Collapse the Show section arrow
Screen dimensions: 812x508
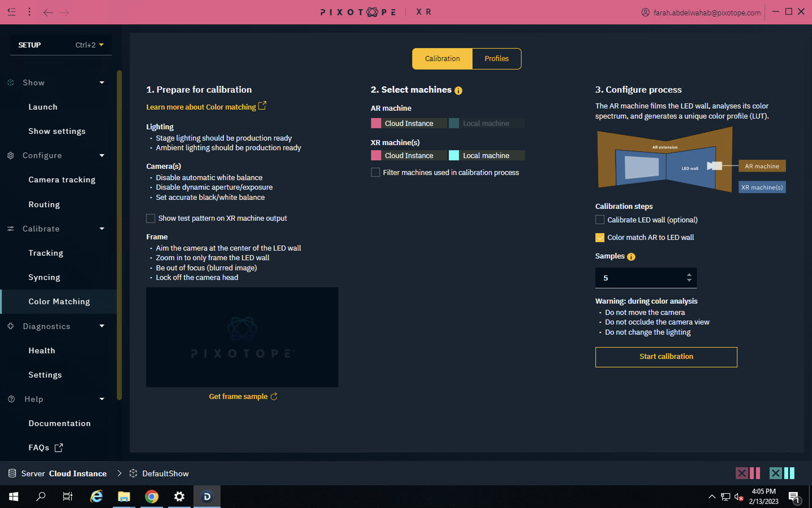pos(102,82)
